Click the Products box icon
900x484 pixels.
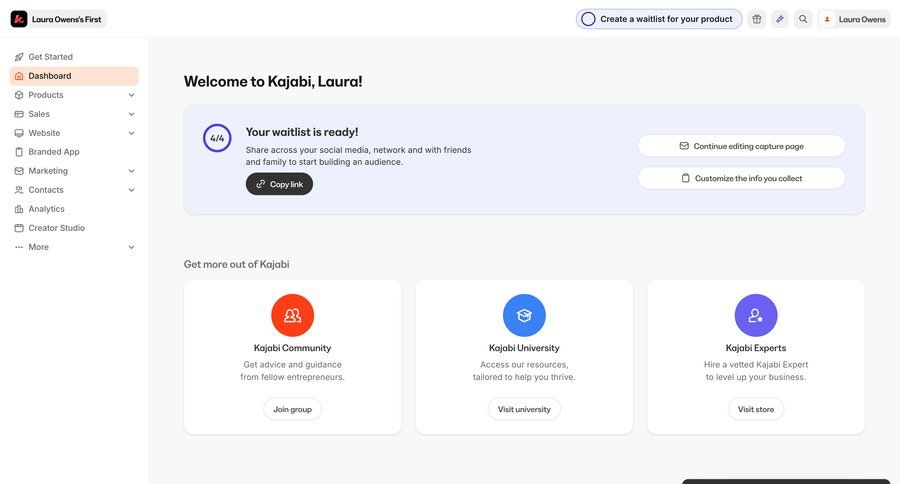pyautogui.click(x=19, y=95)
